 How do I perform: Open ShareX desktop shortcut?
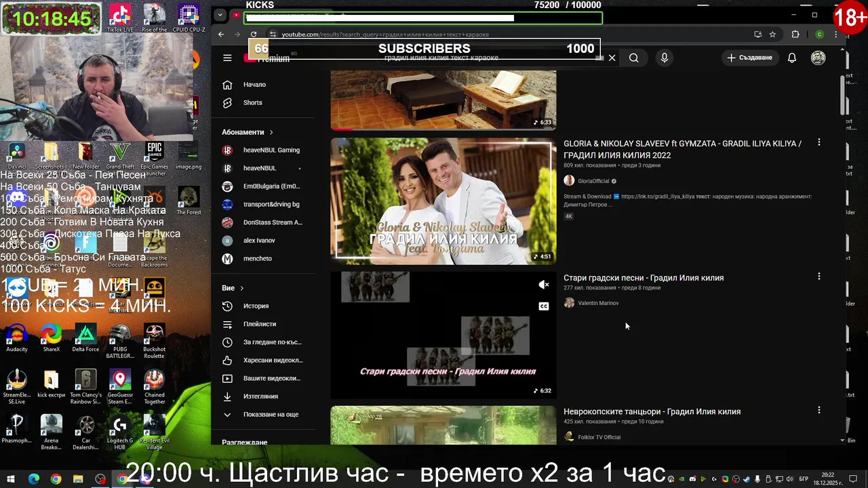[x=51, y=339]
